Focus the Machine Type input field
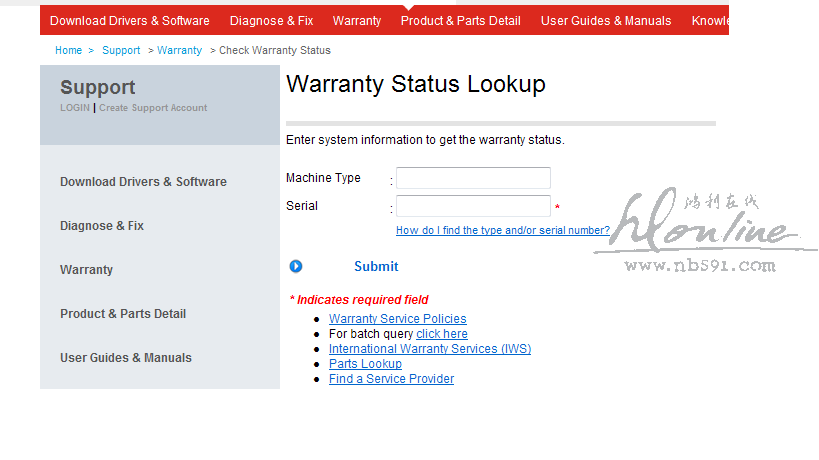 coord(473,178)
